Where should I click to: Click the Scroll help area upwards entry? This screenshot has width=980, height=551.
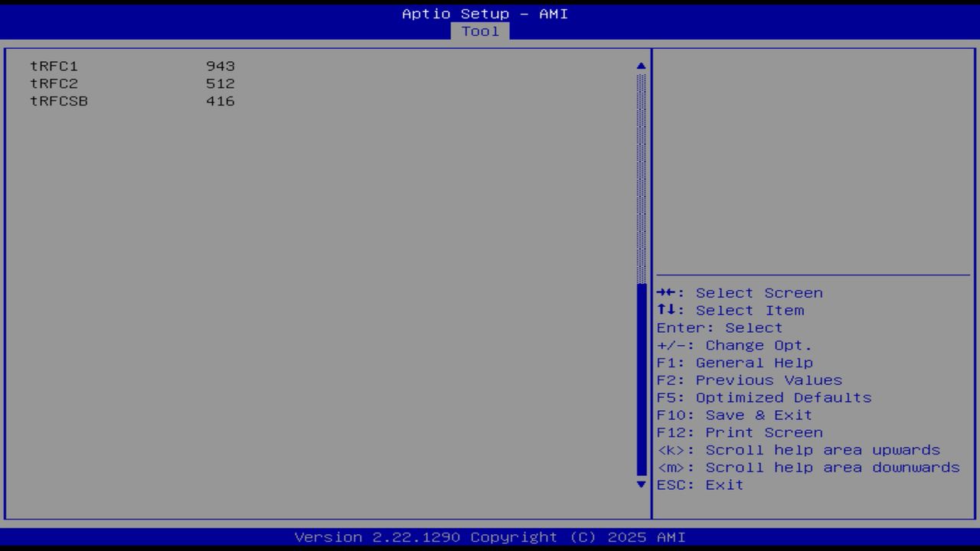pos(799,450)
